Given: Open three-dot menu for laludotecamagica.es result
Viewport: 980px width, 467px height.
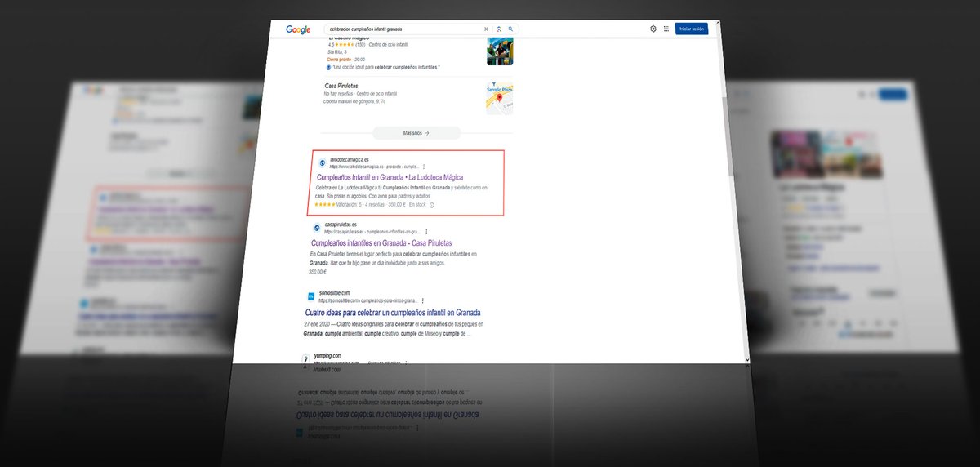Looking at the screenshot, I should pyautogui.click(x=423, y=166).
